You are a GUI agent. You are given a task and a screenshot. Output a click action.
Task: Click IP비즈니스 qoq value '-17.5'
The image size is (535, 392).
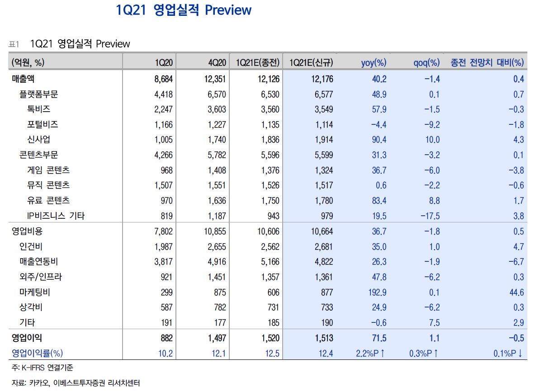[x=430, y=216]
